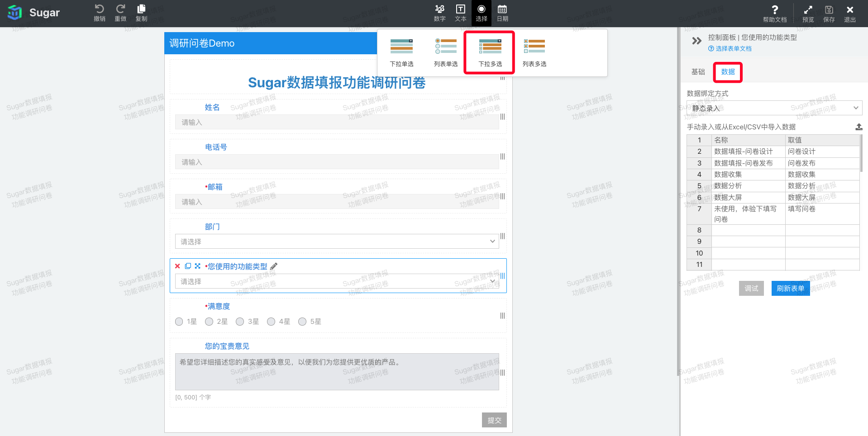Select the cell 数据填报-问卷设计
Image resolution: width=868 pixels, height=436 pixels.
click(x=748, y=152)
